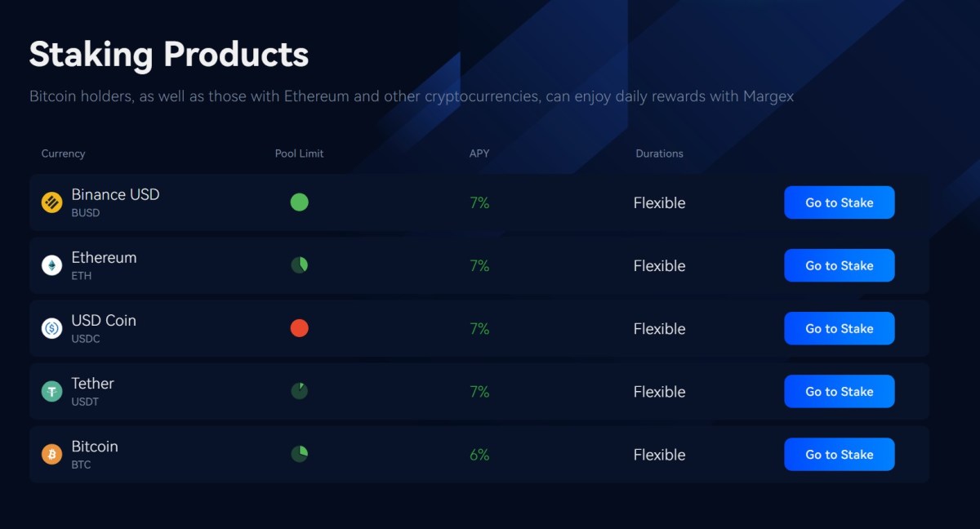This screenshot has width=980, height=529.
Task: Click the Ethereum pool limit pie indicator
Action: point(300,264)
